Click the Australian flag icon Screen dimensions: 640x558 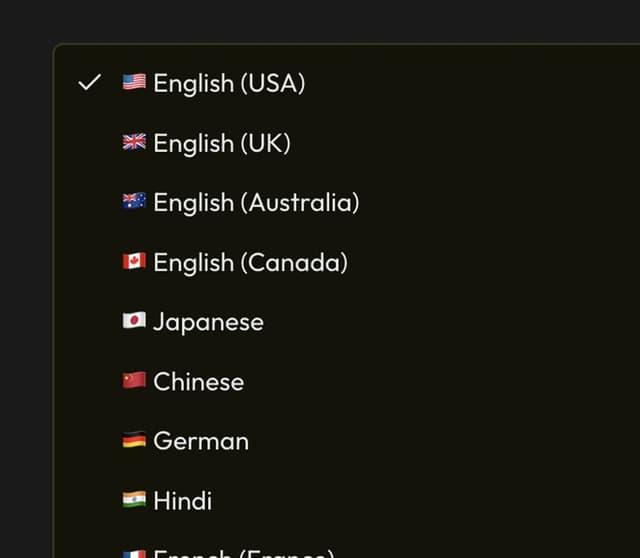134,202
